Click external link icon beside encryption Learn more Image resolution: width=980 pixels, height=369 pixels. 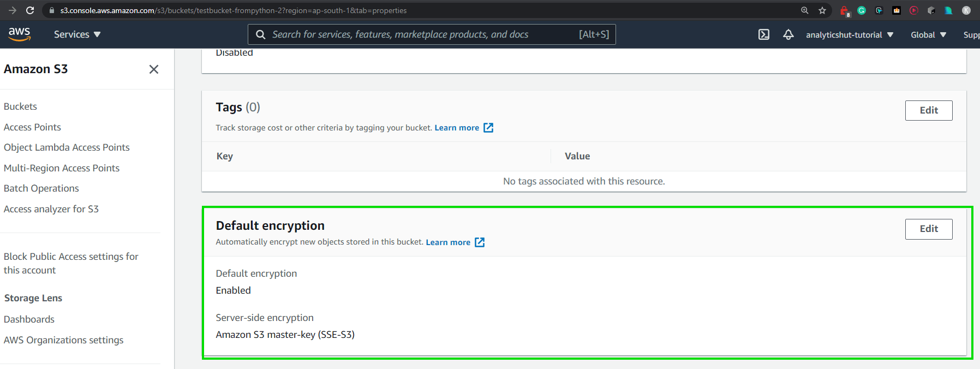tap(480, 242)
